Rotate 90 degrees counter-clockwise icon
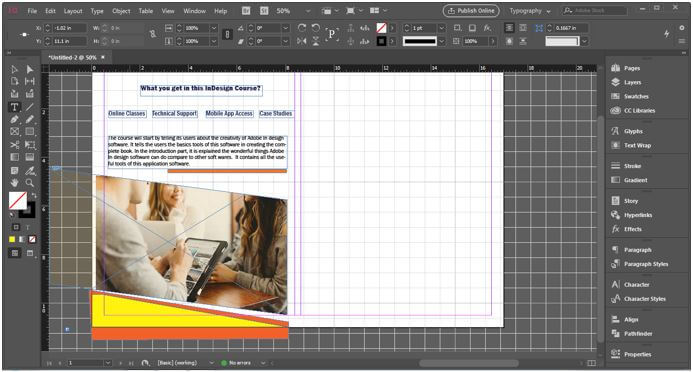The image size is (693, 372). coord(316,28)
